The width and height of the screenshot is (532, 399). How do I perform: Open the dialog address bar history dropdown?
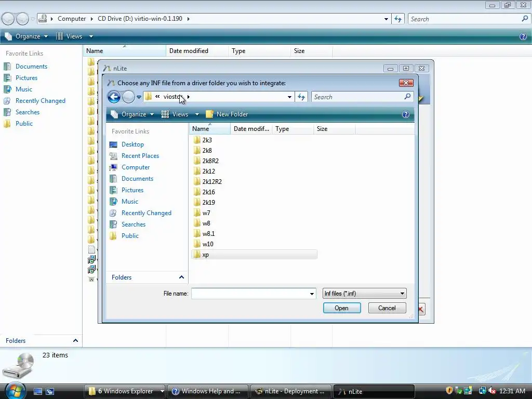point(289,97)
